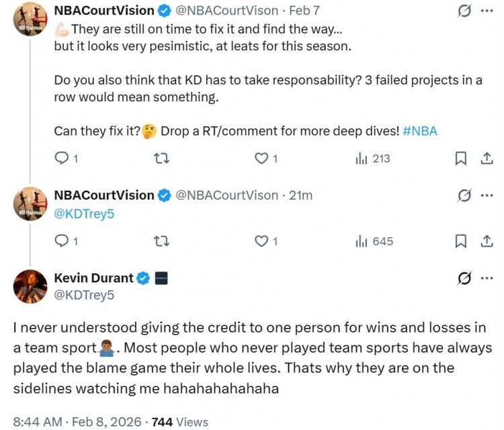Reply to the Feb 7 NBACourtVision tweet

tap(61, 159)
